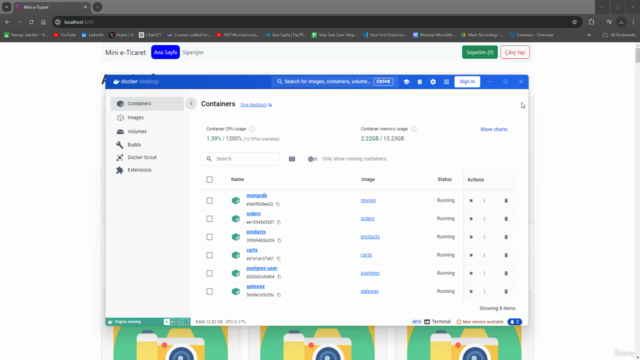The width and height of the screenshot is (640, 360).
Task: Click the Give feedback link
Action: point(256,105)
